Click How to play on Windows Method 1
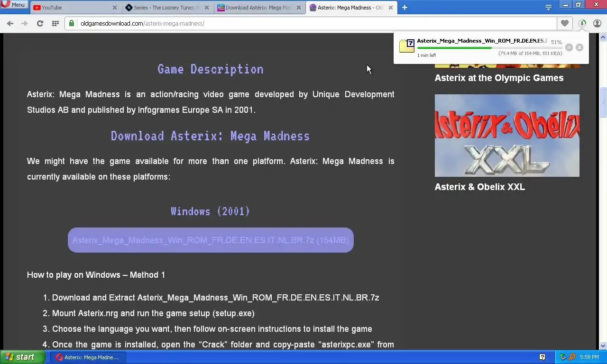The height and width of the screenshot is (364, 607). [x=96, y=275]
